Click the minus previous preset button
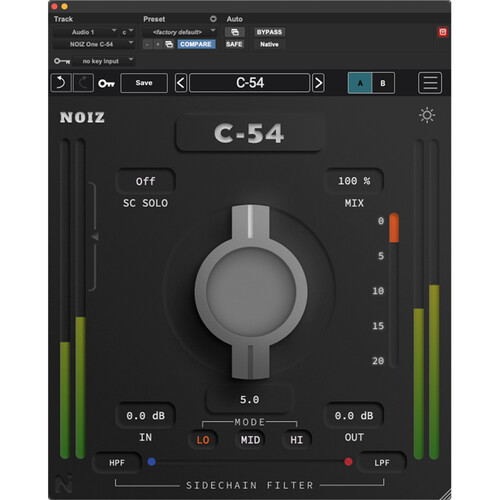500x500 pixels. [x=147, y=44]
